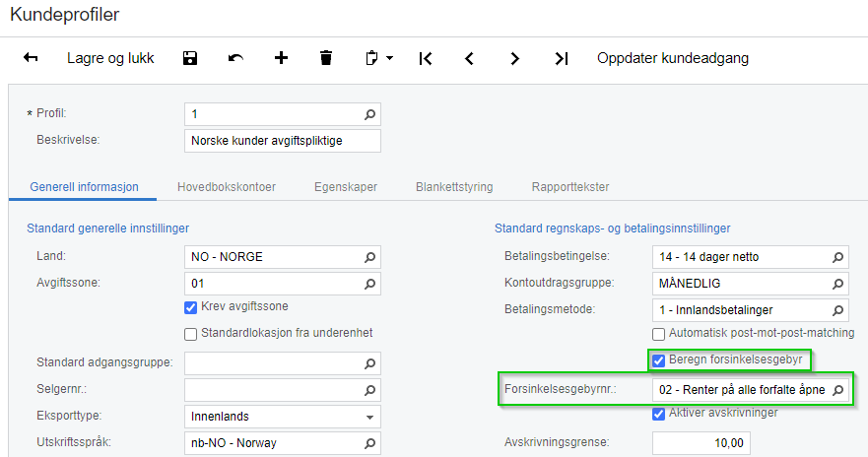Open lookup for the Selgernr. field

point(369,390)
